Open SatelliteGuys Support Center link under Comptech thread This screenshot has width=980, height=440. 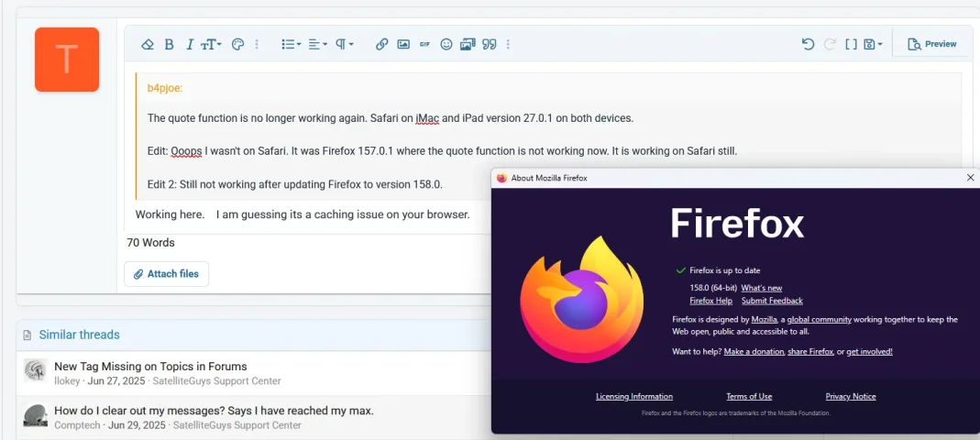[x=237, y=425]
